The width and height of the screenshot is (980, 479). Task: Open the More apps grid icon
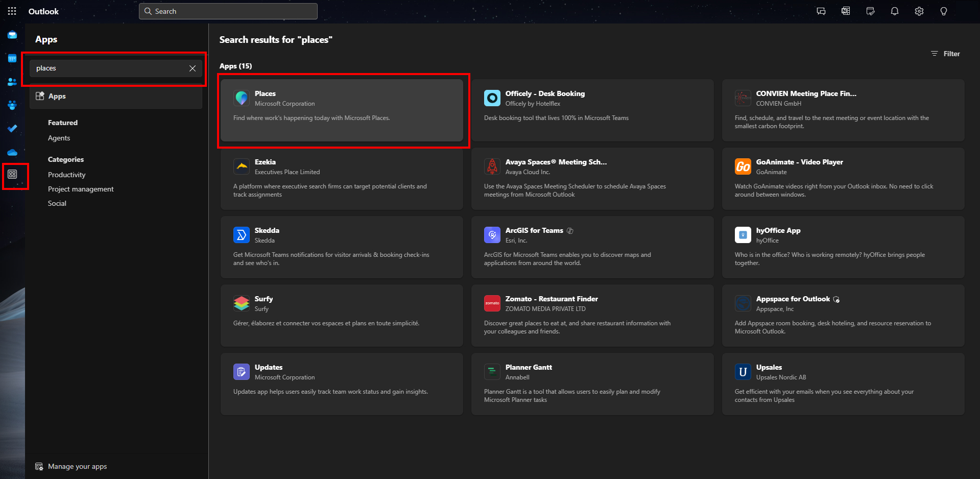[12, 175]
